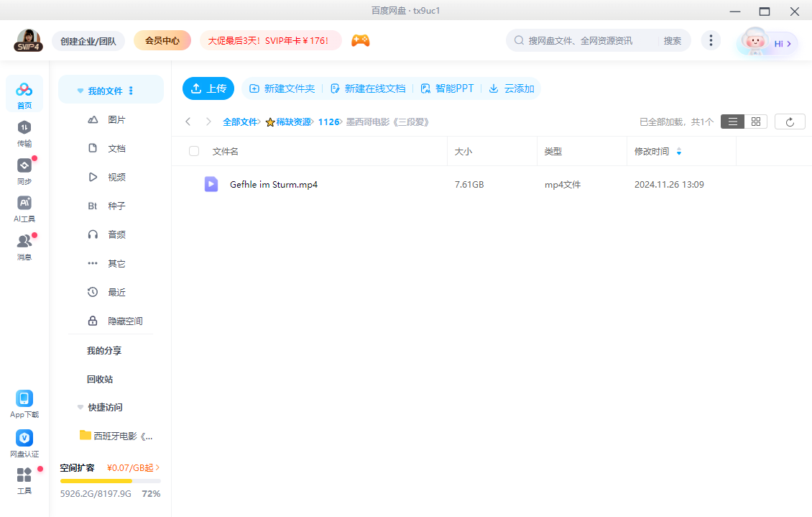The height and width of the screenshot is (517, 812).
Task: Go to 1126 breadcrumb folder
Action: point(328,122)
